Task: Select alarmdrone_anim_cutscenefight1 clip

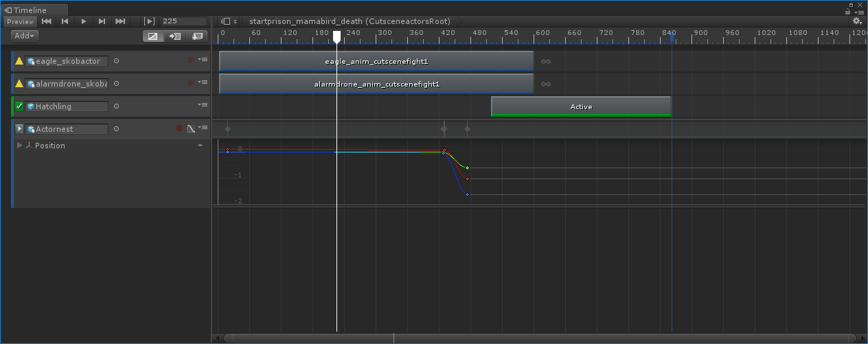Action: point(376,84)
